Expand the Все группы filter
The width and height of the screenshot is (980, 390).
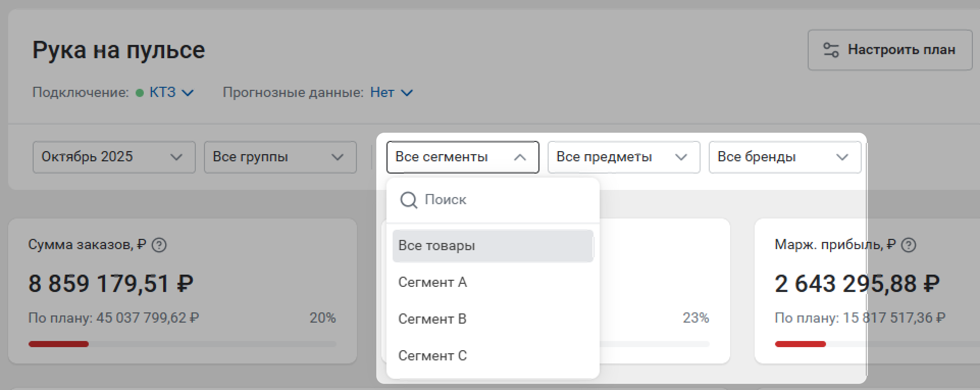click(x=280, y=157)
